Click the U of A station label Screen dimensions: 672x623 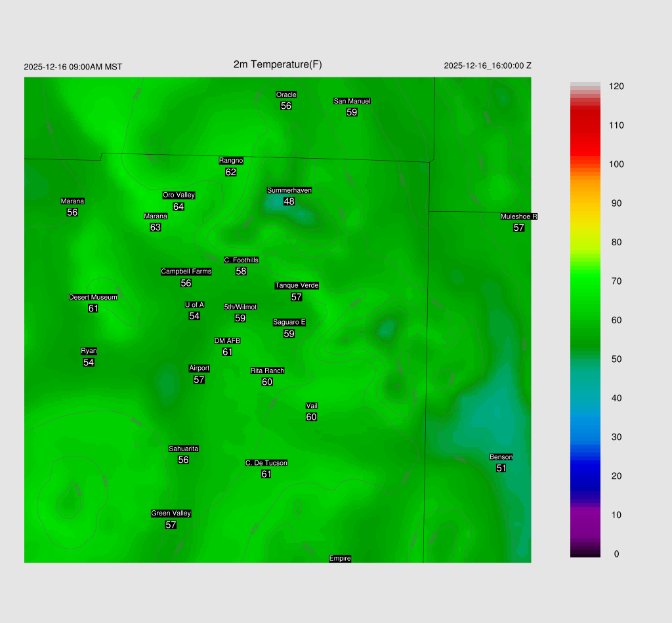point(194,304)
